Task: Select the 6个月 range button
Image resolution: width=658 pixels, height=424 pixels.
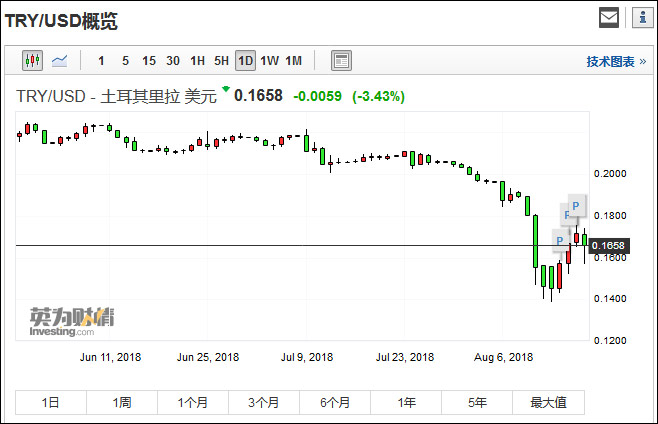Action: coord(335,403)
